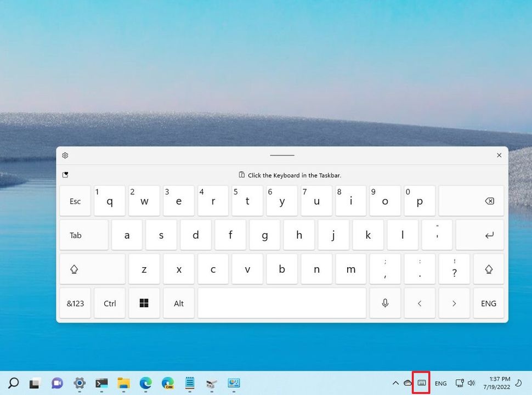Image resolution: width=532 pixels, height=395 pixels.
Task: Click the highlighted keyboard icon in the system tray
Action: coord(420,383)
